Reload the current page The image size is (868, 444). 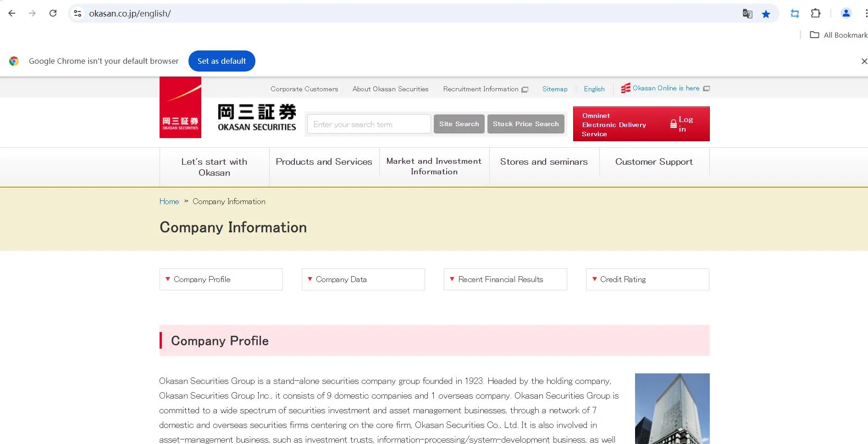(x=53, y=13)
